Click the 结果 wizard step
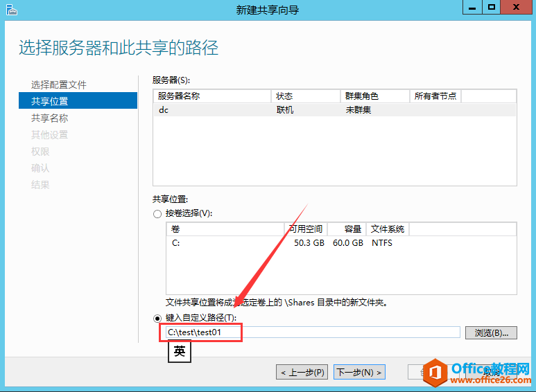The image size is (536, 392). (x=40, y=185)
